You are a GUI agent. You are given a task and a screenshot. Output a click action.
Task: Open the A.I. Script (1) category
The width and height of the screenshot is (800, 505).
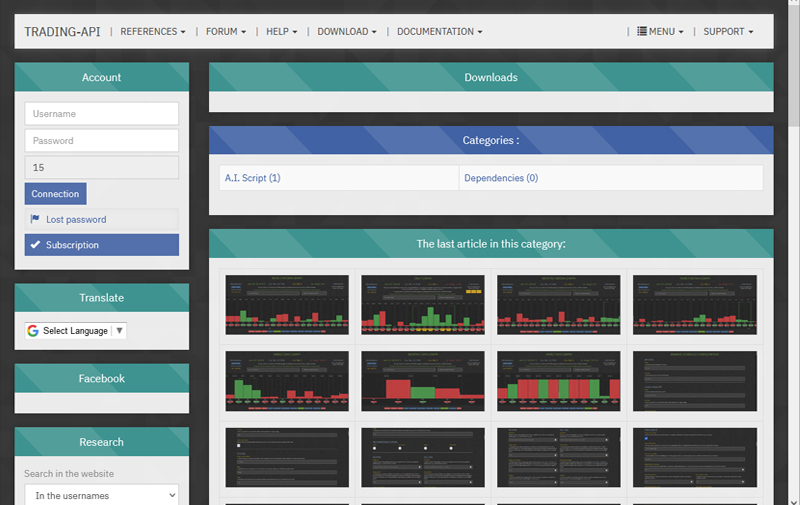(253, 178)
